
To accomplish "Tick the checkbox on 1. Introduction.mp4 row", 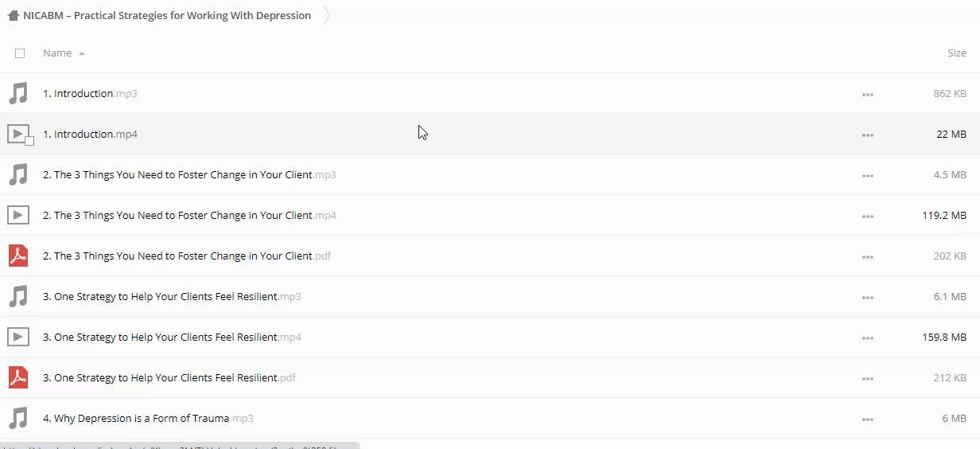I will click(29, 141).
